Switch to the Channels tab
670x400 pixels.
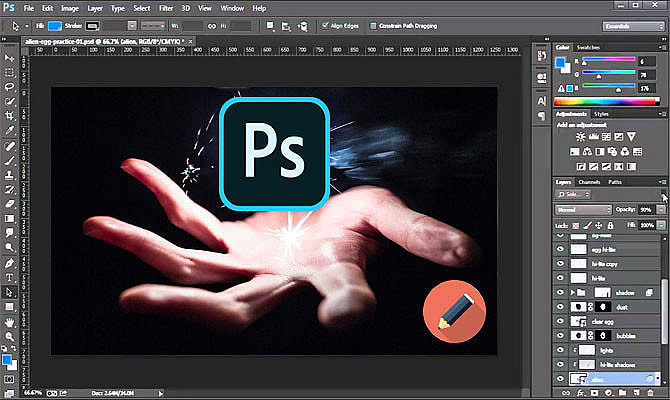point(589,182)
